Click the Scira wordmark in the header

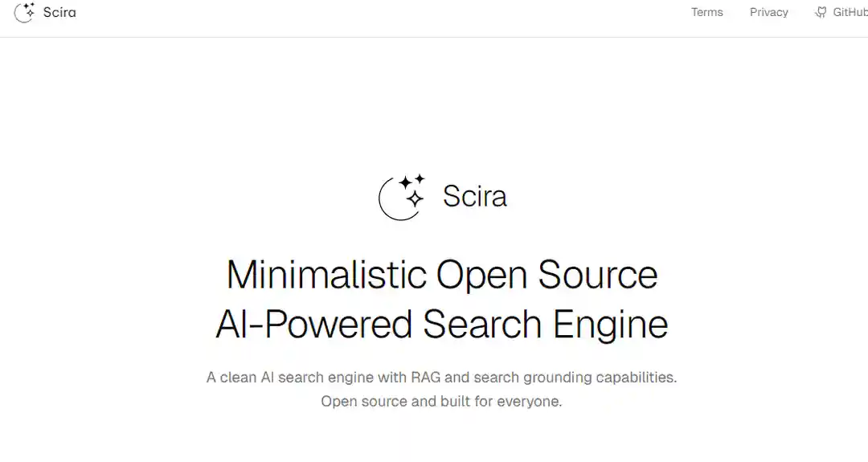pos(59,12)
